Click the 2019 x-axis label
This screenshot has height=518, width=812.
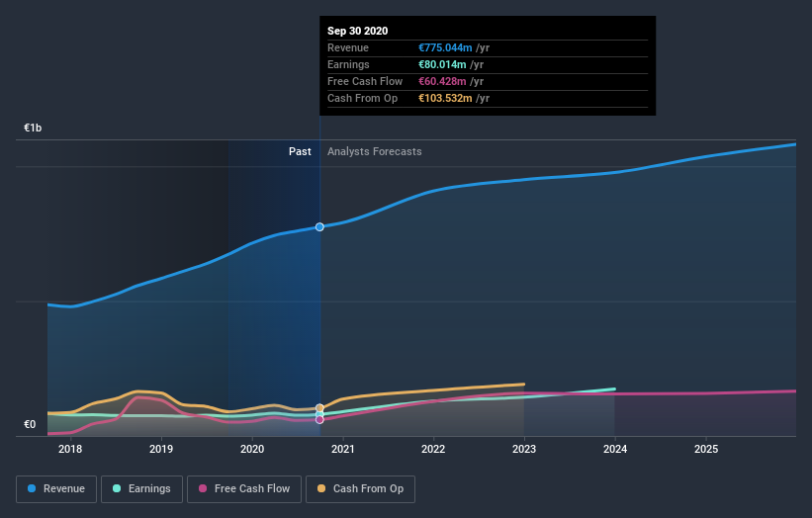(x=161, y=449)
